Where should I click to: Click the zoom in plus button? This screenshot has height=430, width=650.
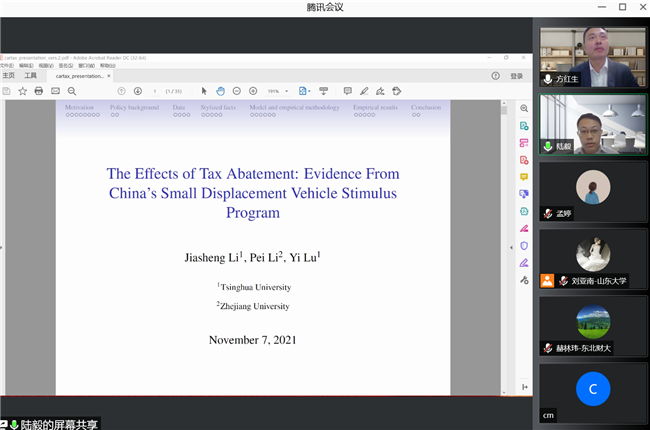point(253,91)
